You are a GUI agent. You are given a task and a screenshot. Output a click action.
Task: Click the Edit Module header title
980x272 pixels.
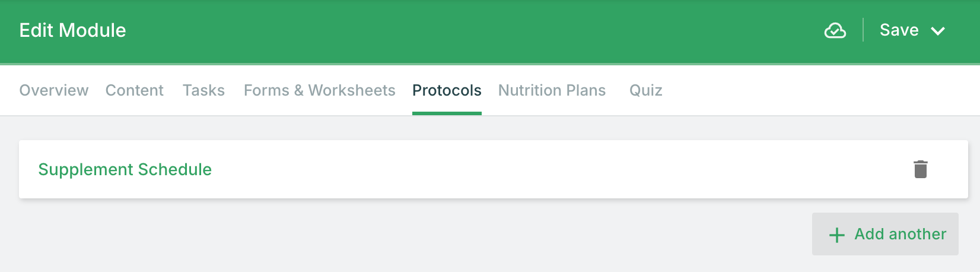(72, 30)
